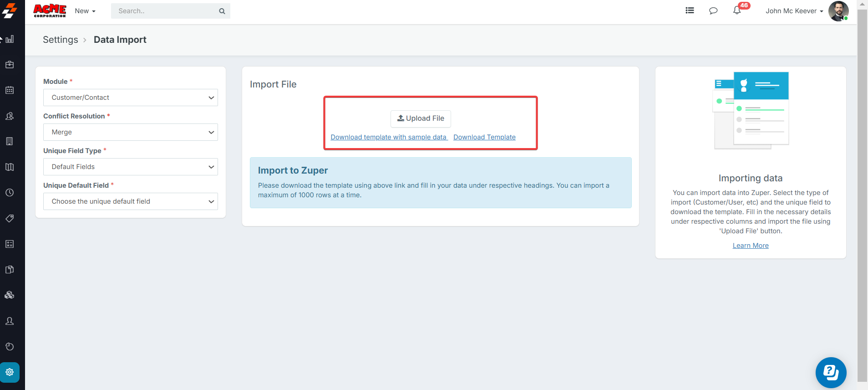Open the Settings gear icon in sidebar
Viewport: 868px width, 390px height.
click(x=10, y=372)
